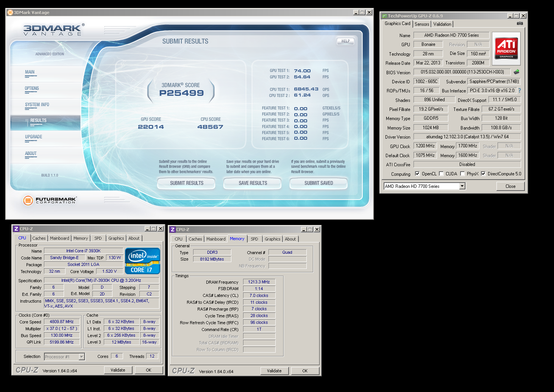Open UPGRADE in the 3DMark sidebar
Viewport: 554px width, 392px height.
[x=45, y=139]
